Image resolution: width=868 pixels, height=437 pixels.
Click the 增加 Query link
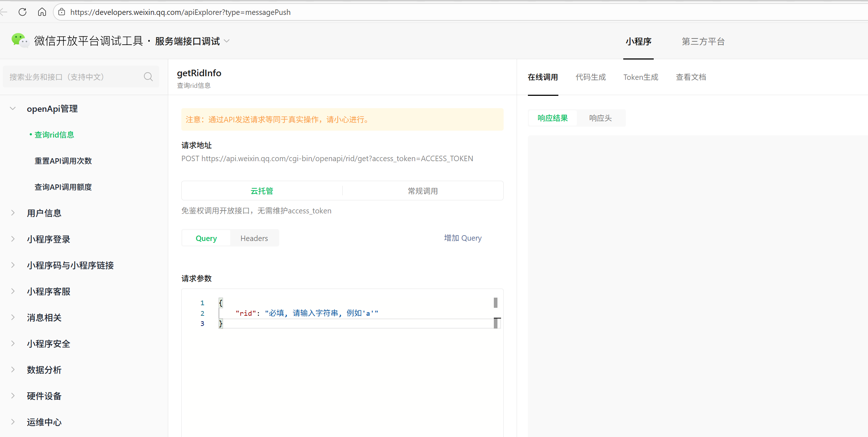click(463, 238)
